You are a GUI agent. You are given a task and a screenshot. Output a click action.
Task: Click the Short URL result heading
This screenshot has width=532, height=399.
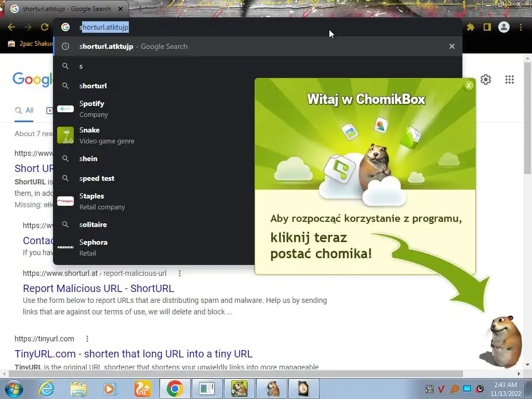pos(34,168)
